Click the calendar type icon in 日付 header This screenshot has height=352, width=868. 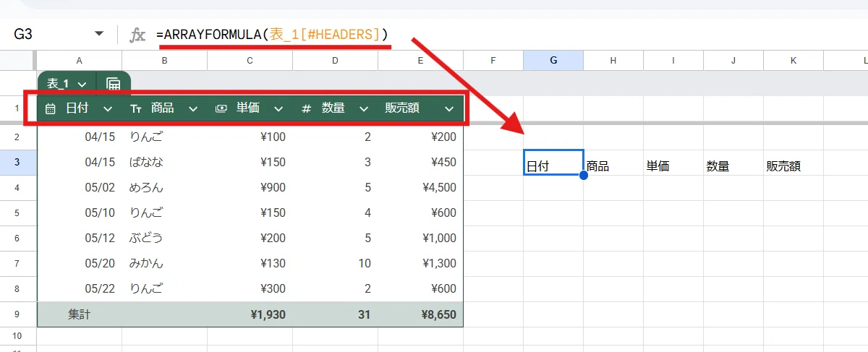(51, 108)
